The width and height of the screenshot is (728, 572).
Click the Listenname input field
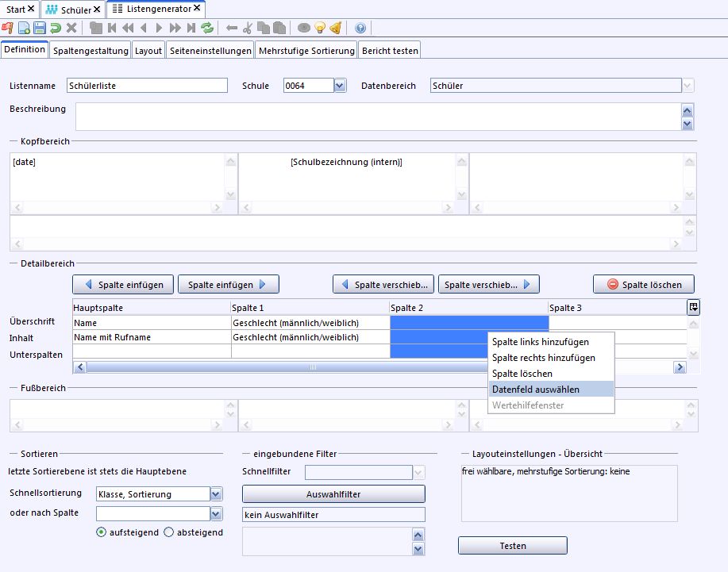[147, 86]
